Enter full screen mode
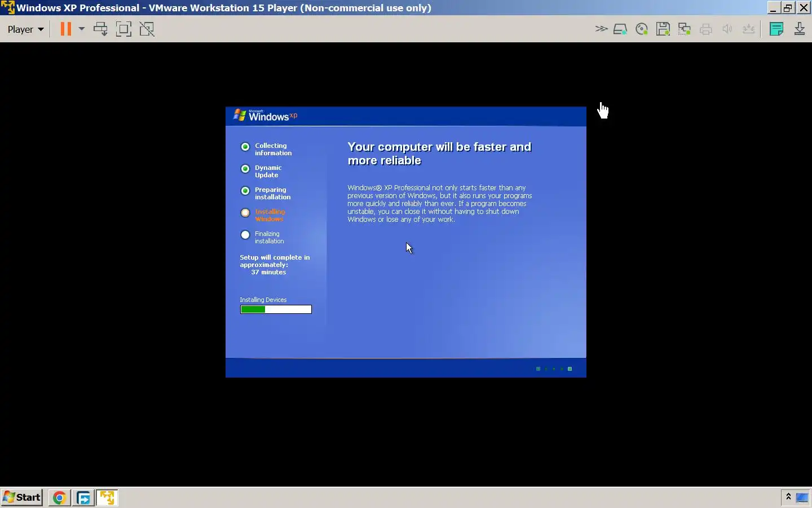 (x=123, y=29)
